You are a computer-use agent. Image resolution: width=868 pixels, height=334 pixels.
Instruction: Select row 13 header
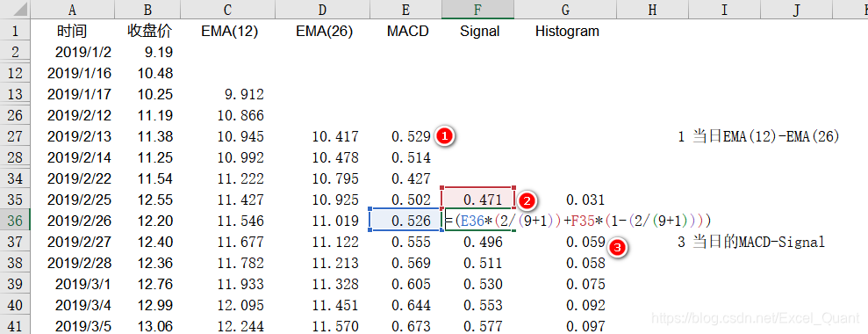[x=15, y=94]
